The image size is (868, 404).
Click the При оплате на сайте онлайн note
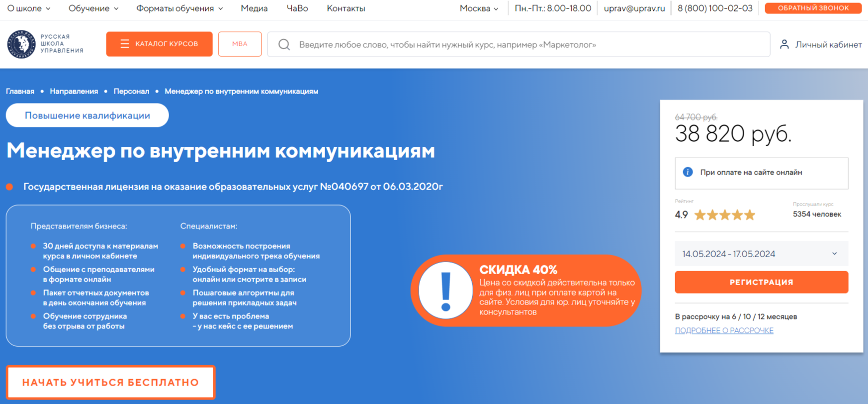761,173
